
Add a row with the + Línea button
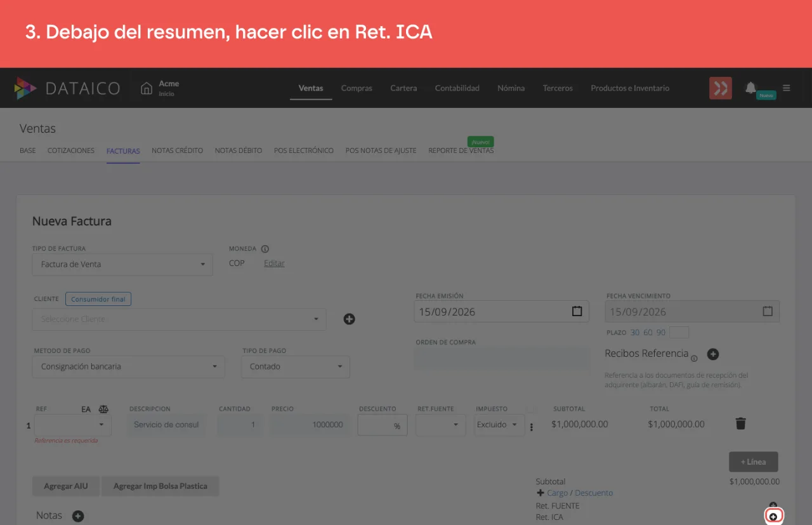[754, 462]
